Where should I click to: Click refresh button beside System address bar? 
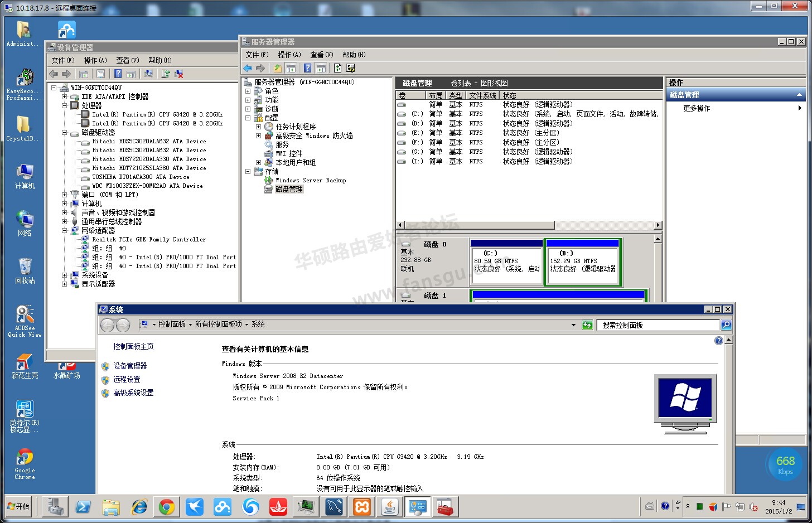click(587, 325)
